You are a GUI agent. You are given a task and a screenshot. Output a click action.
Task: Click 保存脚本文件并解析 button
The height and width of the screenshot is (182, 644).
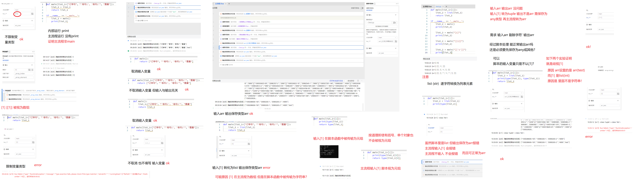[382, 26]
